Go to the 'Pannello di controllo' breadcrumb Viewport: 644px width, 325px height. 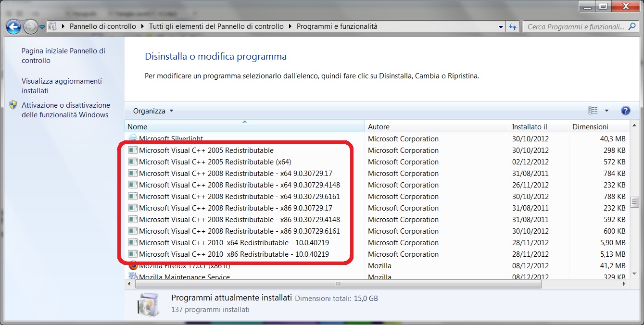[103, 26]
